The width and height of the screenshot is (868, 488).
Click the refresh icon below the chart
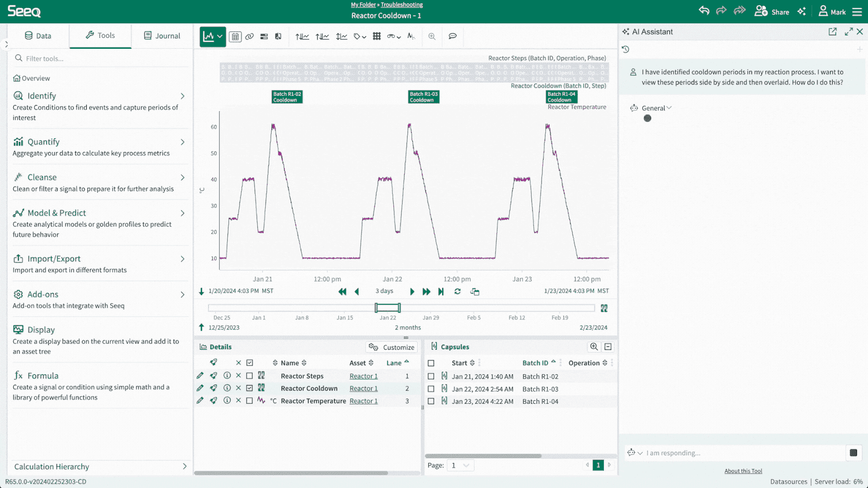tap(457, 291)
